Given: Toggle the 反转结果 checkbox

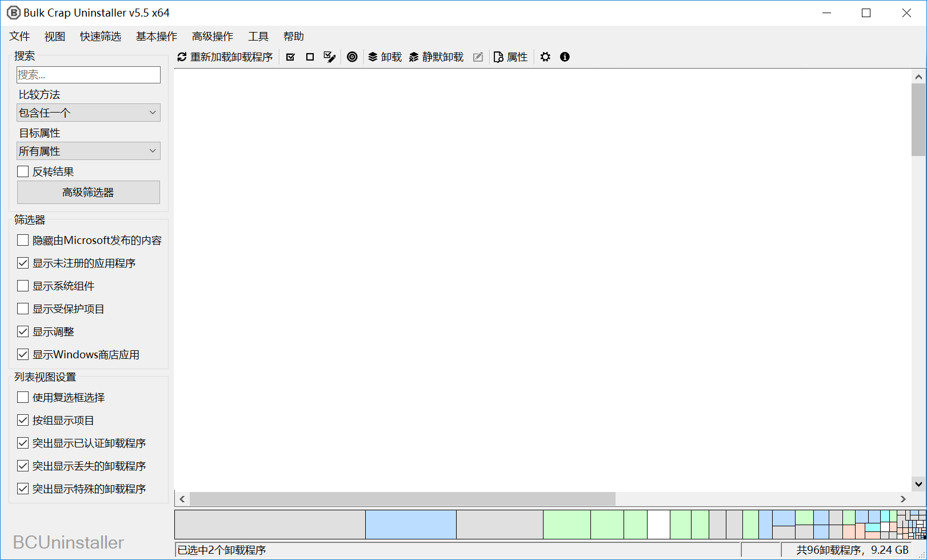Looking at the screenshot, I should 23,171.
